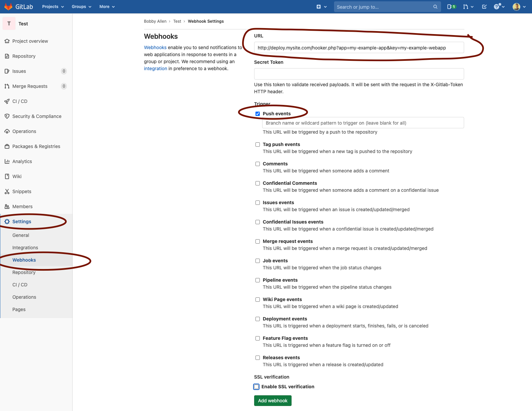Viewport: 532px width, 411px height.
Task: Uncheck the Push events checkbox
Action: click(x=257, y=114)
